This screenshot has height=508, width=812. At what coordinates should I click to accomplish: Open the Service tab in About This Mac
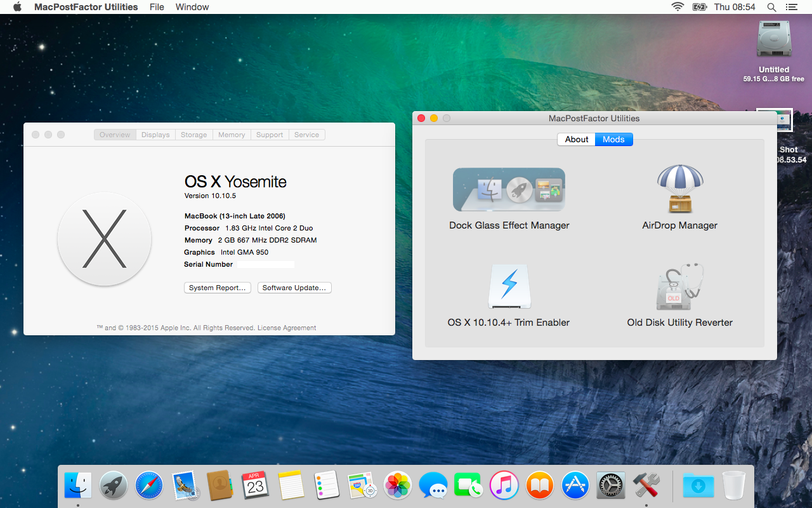307,135
